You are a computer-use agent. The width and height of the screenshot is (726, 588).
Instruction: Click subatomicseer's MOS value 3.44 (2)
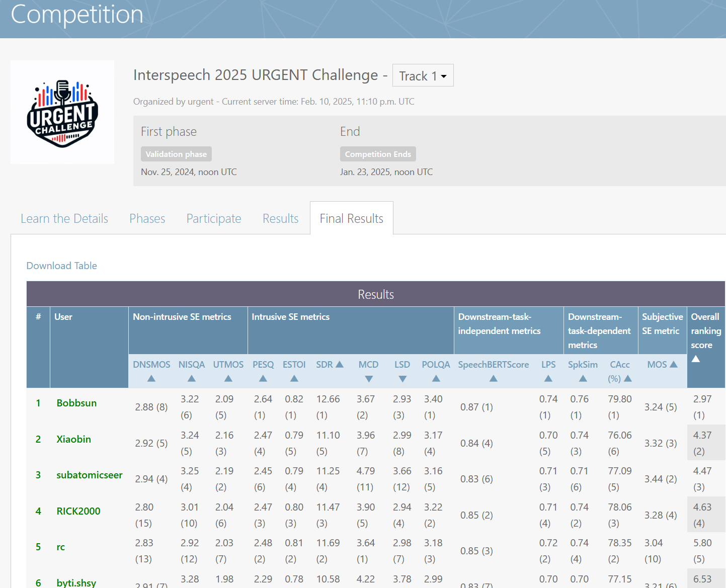(661, 479)
